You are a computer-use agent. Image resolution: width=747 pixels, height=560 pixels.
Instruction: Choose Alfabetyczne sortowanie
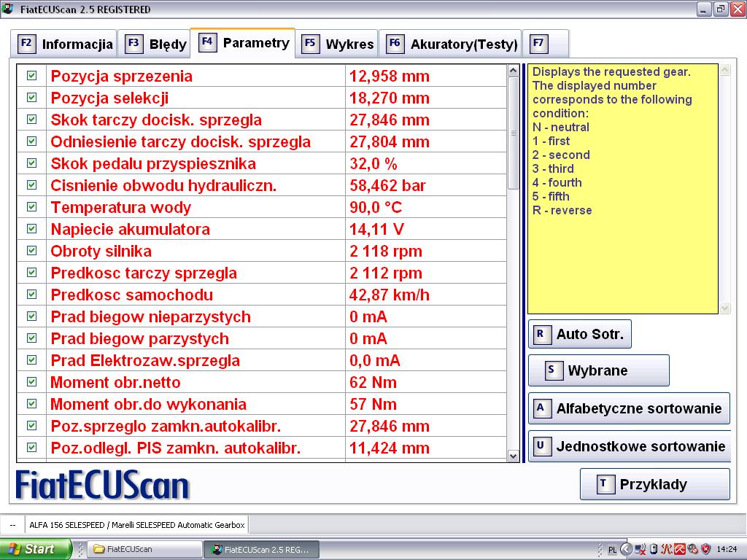[629, 408]
